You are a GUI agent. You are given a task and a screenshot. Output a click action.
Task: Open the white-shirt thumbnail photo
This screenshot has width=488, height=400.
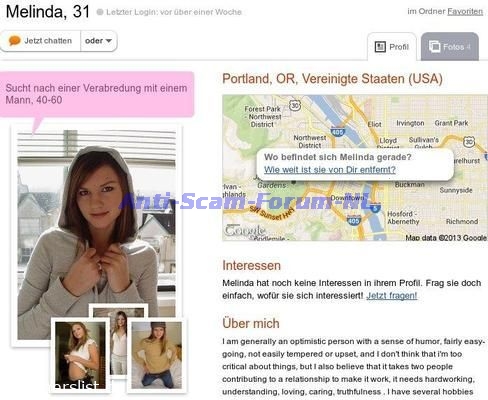click(80, 355)
